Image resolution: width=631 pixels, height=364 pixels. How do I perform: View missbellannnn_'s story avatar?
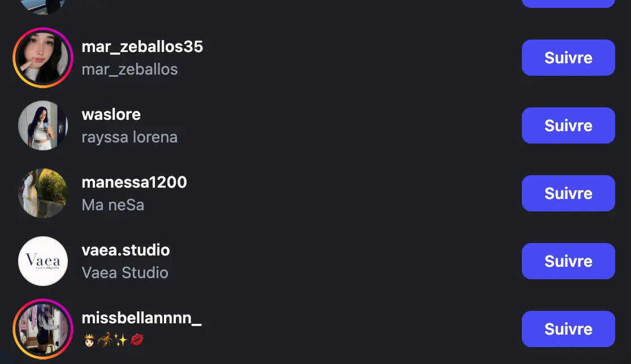43,329
